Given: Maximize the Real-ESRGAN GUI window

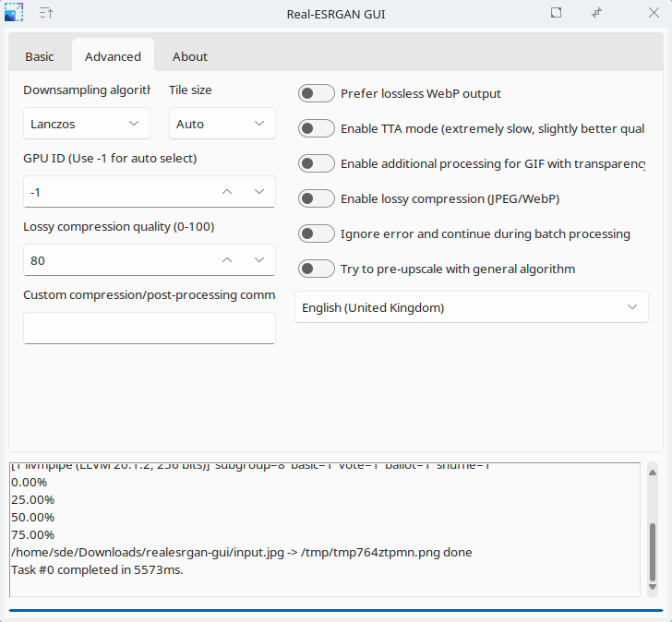Looking at the screenshot, I should click(x=556, y=13).
